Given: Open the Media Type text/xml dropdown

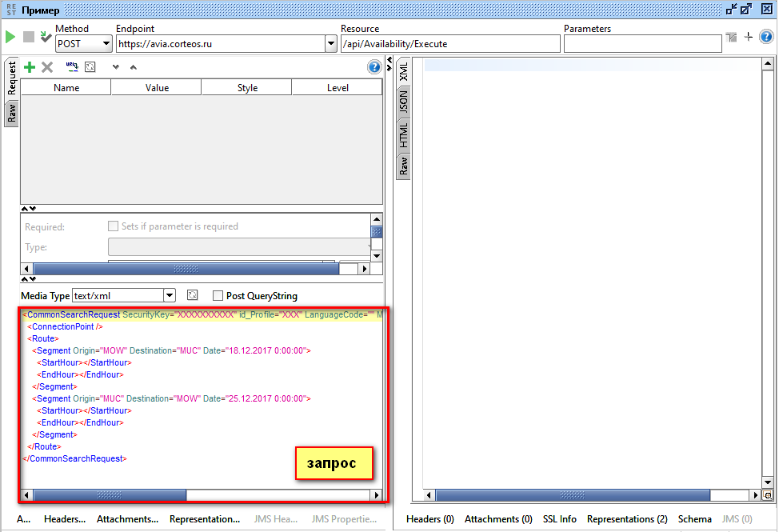Looking at the screenshot, I should [x=169, y=296].
